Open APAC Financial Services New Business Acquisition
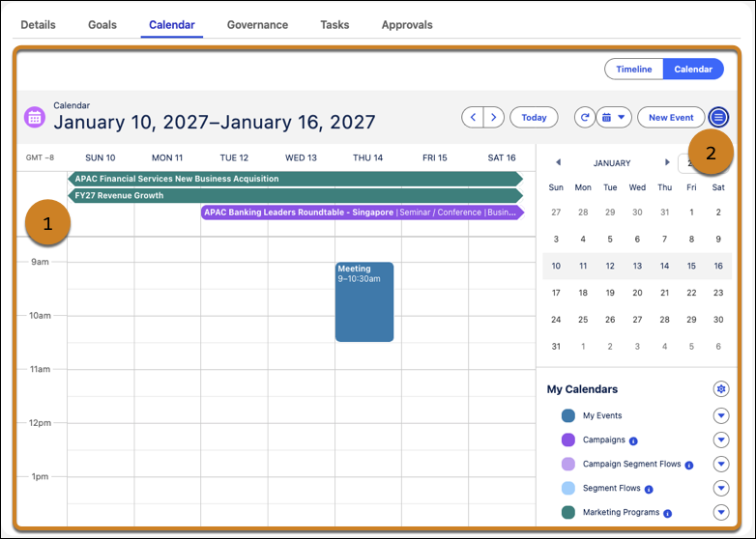Image resolution: width=756 pixels, height=539 pixels. [296, 179]
